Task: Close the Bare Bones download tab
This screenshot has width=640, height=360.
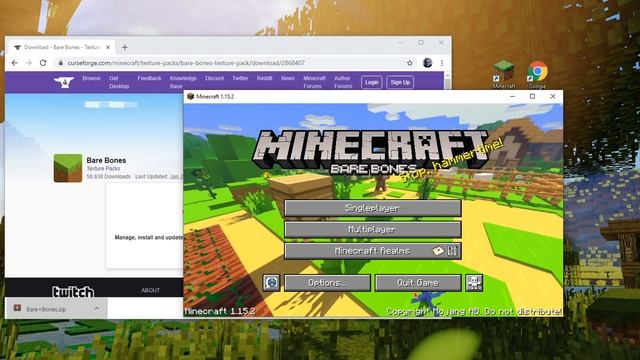Action: coord(108,47)
